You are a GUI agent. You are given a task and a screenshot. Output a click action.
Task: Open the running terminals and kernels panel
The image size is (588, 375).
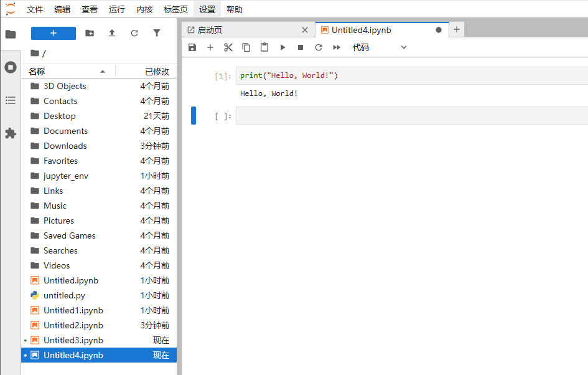pyautogui.click(x=11, y=67)
